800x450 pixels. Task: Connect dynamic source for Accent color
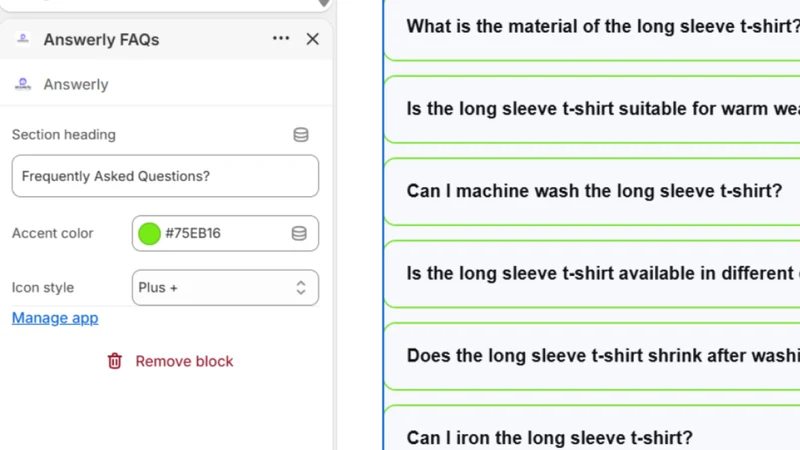299,233
